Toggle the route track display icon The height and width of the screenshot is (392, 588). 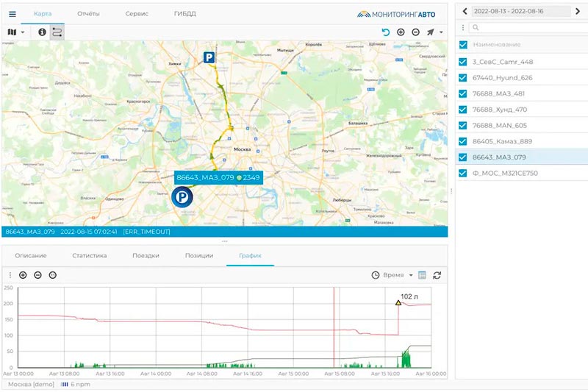[x=57, y=32]
